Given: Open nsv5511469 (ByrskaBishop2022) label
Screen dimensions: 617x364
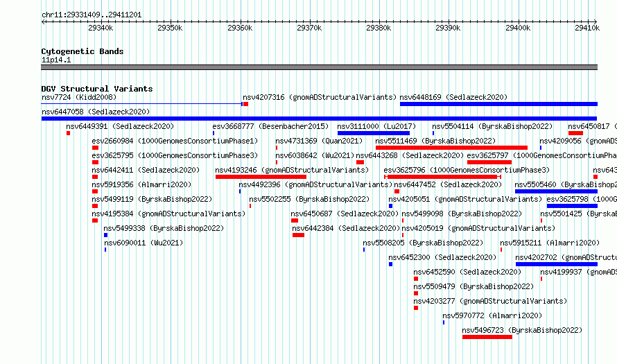Looking at the screenshot, I should (x=435, y=141).
